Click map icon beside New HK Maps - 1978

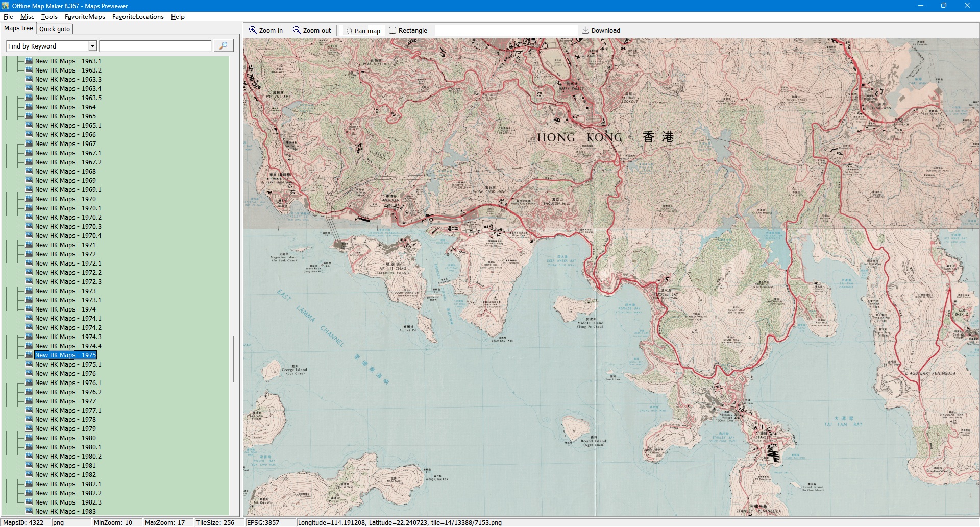[29, 419]
